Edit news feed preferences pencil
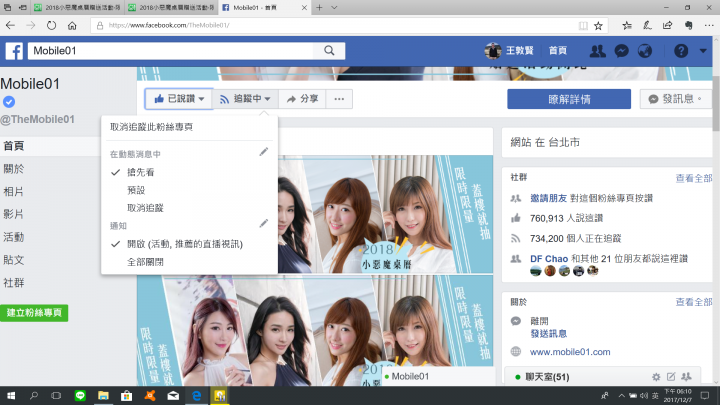720x405 pixels. (264, 152)
